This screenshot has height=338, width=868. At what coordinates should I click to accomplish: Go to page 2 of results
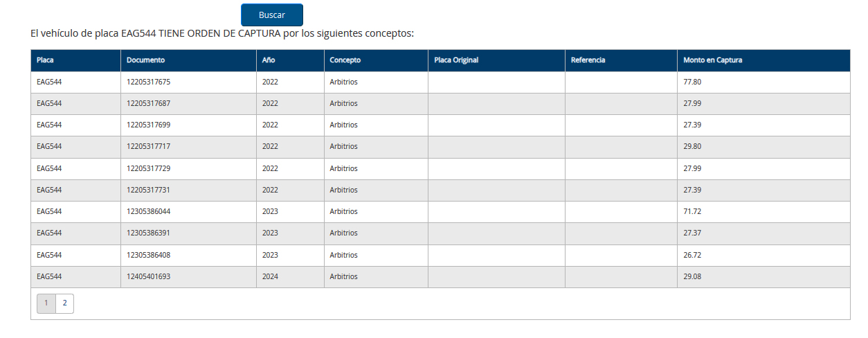[64, 303]
